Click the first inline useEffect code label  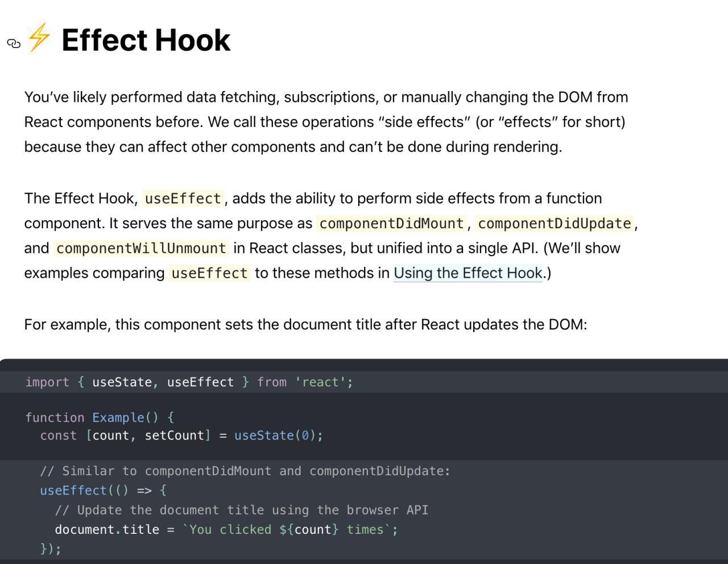[183, 199]
